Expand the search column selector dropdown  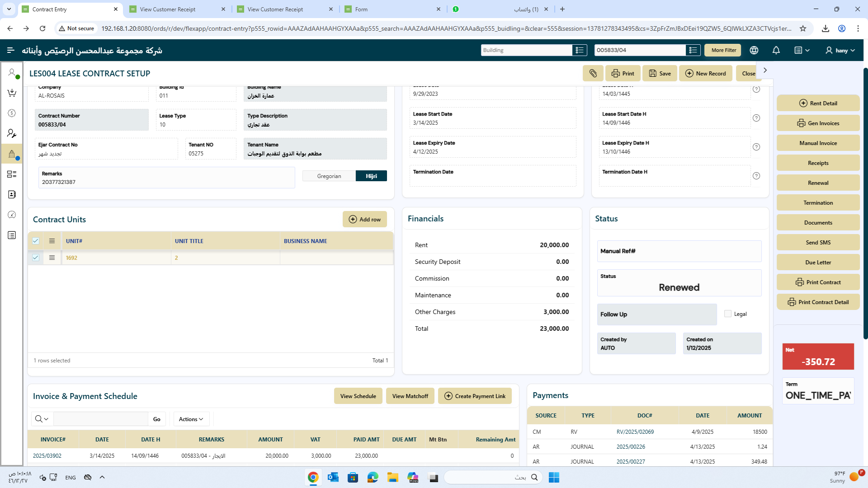click(x=42, y=419)
